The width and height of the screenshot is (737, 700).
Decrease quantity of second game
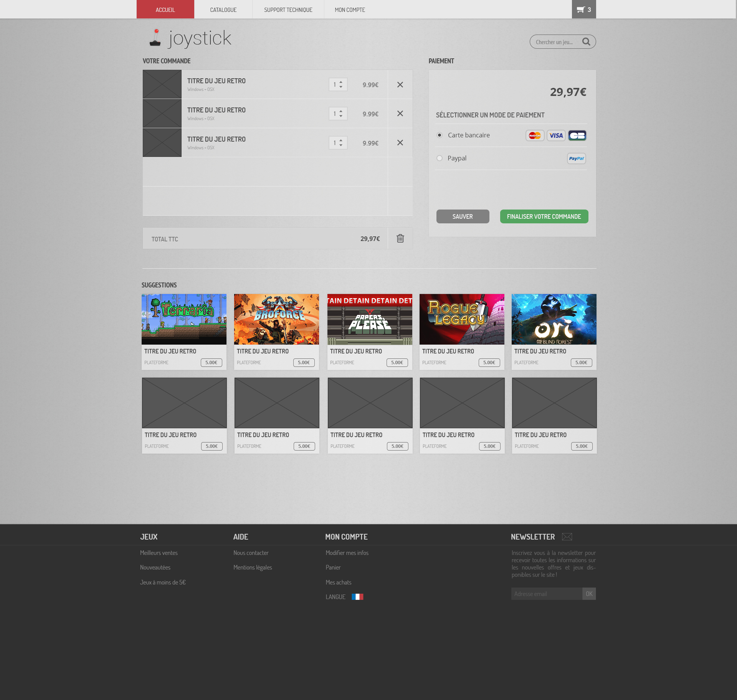(341, 116)
